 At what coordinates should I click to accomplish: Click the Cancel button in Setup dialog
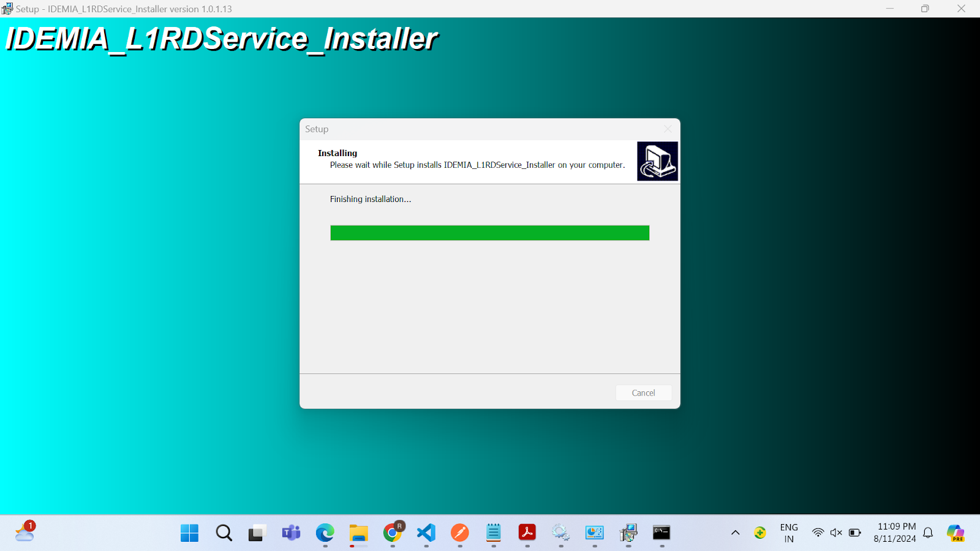tap(643, 393)
